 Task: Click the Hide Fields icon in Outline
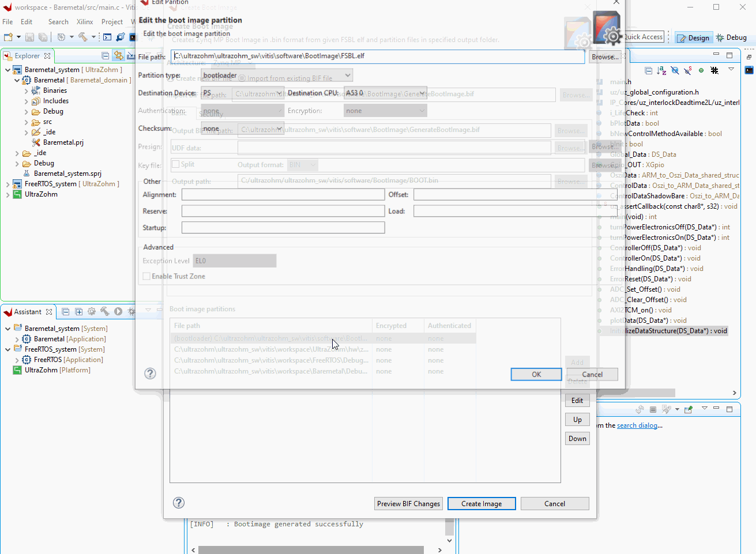675,70
